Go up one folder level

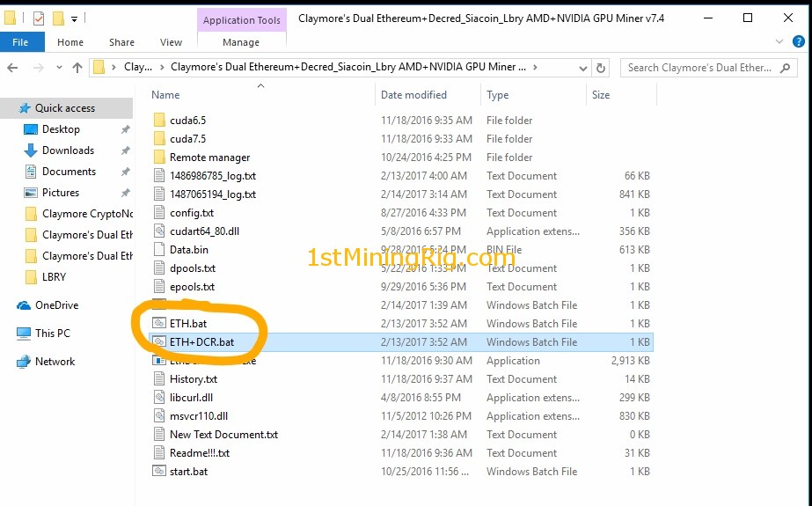[x=77, y=68]
